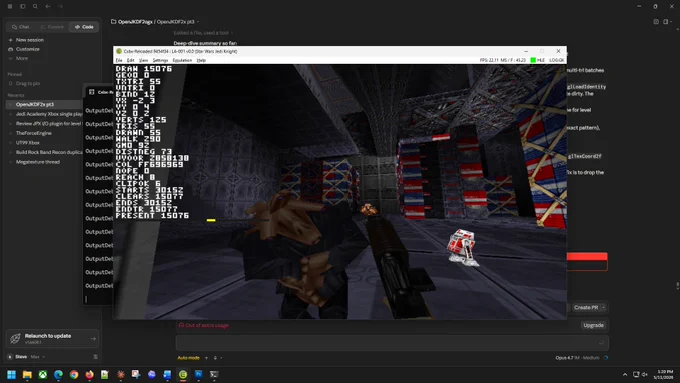The height and width of the screenshot is (383, 680).
Task: Open Photoshop from the taskbar
Action: point(199,375)
